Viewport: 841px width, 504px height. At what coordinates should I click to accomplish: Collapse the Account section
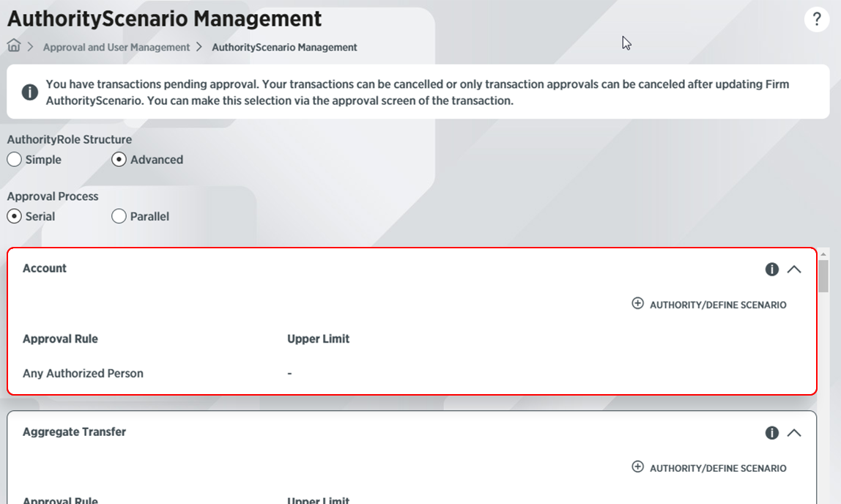pos(794,270)
